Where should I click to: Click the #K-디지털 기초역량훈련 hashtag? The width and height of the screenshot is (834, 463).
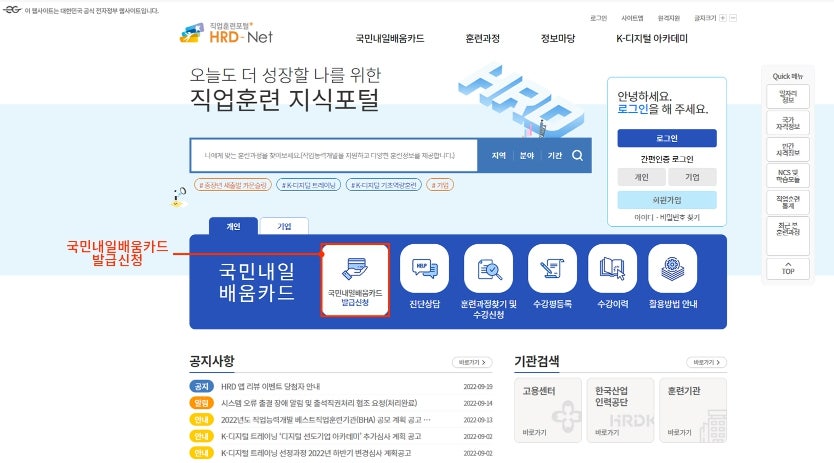(383, 185)
